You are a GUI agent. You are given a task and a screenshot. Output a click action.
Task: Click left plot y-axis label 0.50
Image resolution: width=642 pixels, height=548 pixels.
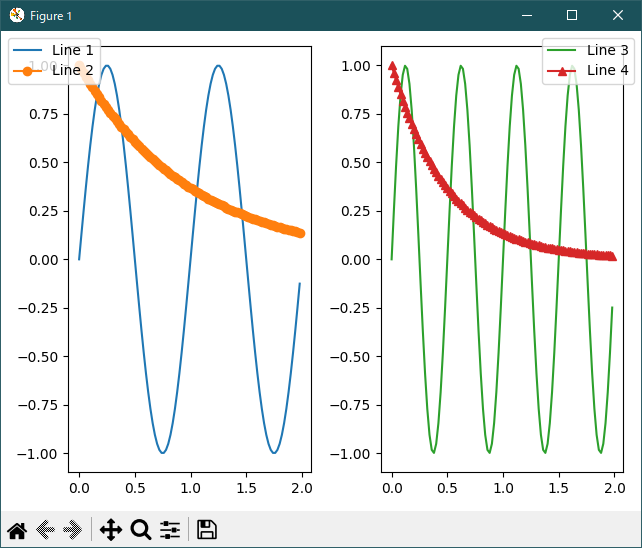[x=43, y=163]
